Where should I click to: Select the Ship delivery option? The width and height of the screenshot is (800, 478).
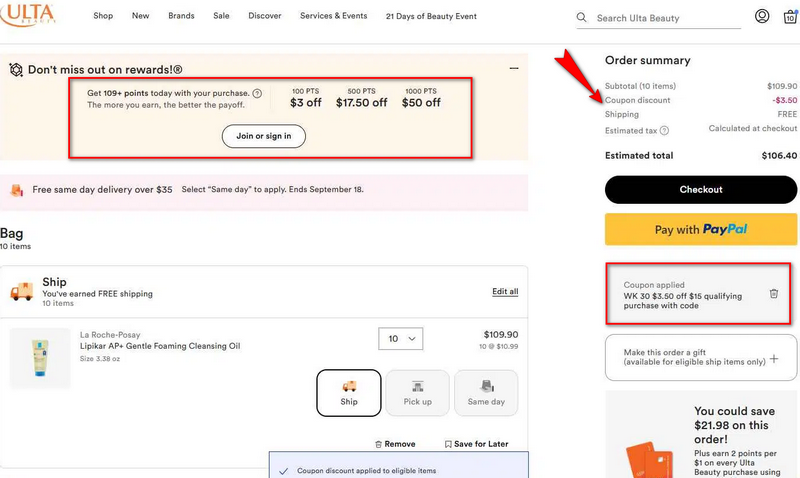pyautogui.click(x=348, y=392)
